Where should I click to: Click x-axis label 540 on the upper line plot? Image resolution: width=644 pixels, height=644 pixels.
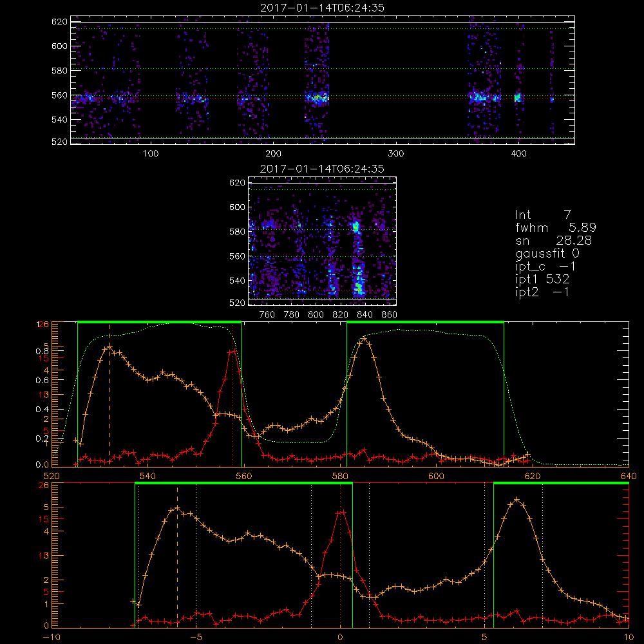147,477
